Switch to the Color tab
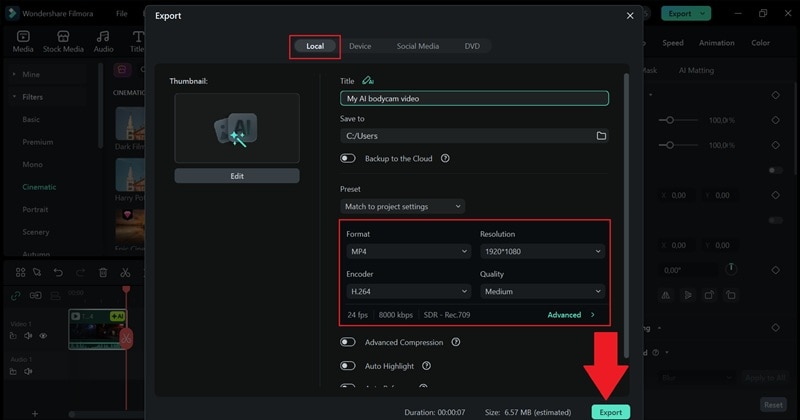 pyautogui.click(x=760, y=43)
